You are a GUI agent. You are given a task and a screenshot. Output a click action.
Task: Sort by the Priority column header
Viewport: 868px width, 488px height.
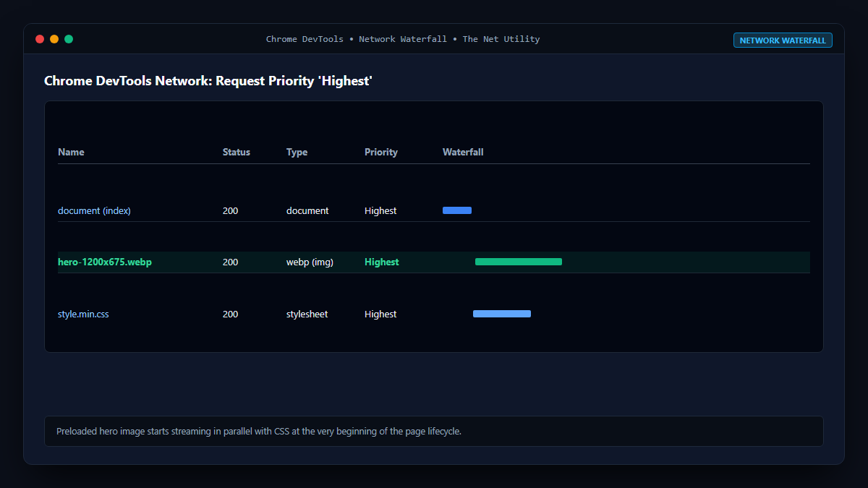click(x=381, y=153)
